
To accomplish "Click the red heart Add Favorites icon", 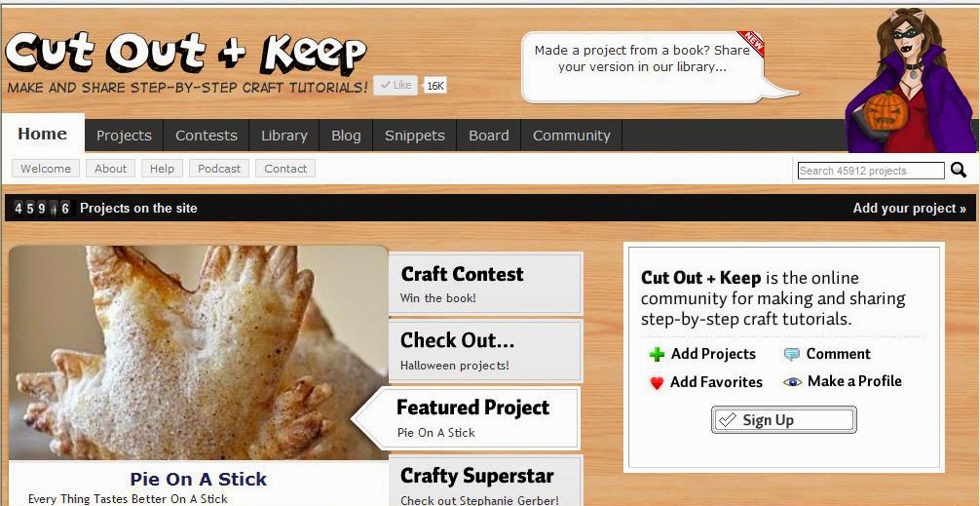I will coord(657,383).
